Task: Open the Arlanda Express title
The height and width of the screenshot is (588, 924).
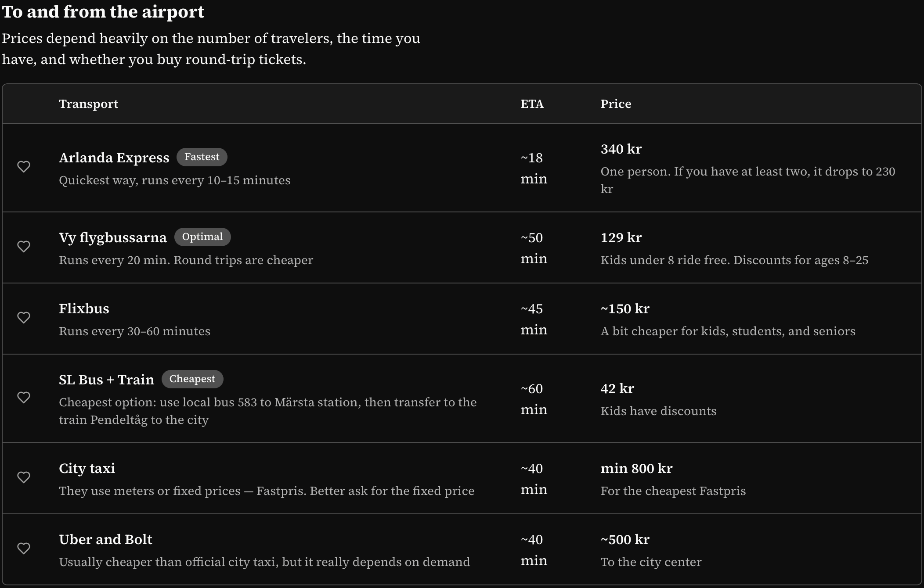Action: pyautogui.click(x=114, y=158)
